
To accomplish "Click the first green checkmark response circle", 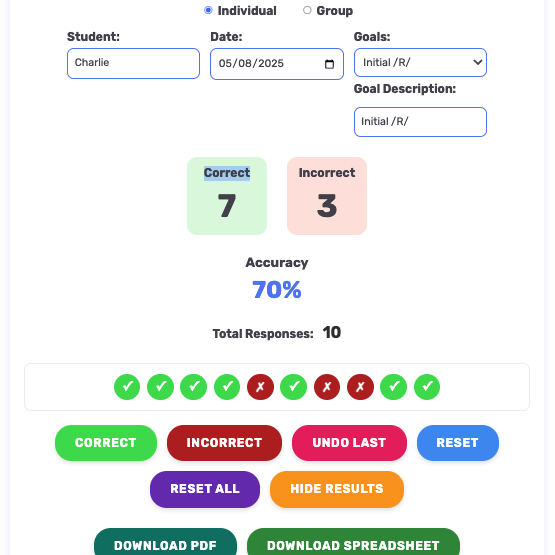I will coord(127,387).
